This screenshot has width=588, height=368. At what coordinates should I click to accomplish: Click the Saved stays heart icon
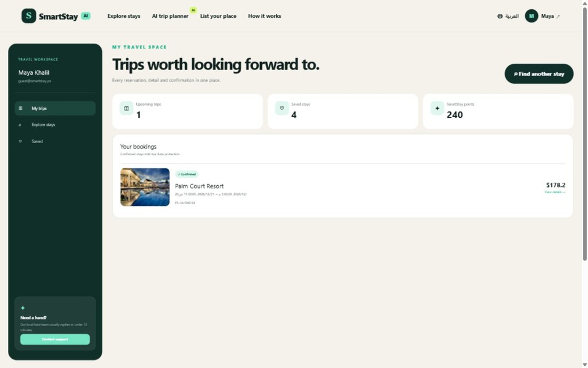281,108
